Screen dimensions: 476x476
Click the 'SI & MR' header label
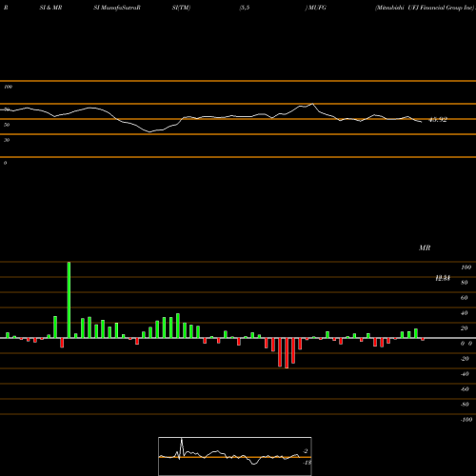pos(50,8)
